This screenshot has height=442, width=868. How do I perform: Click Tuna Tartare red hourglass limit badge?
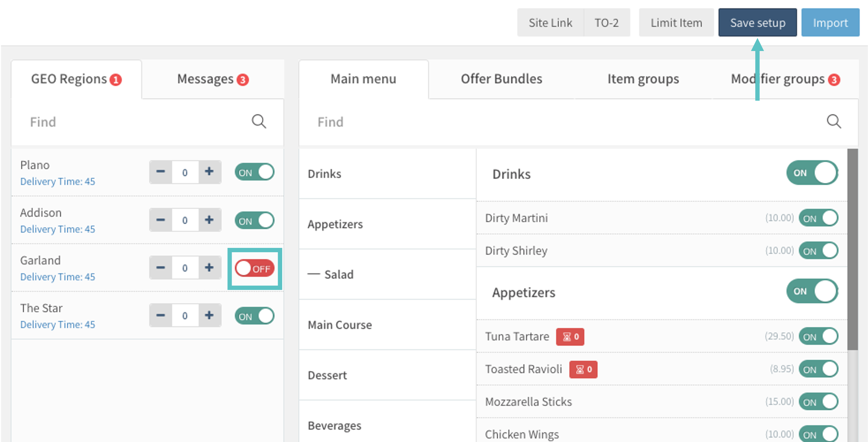(x=570, y=337)
